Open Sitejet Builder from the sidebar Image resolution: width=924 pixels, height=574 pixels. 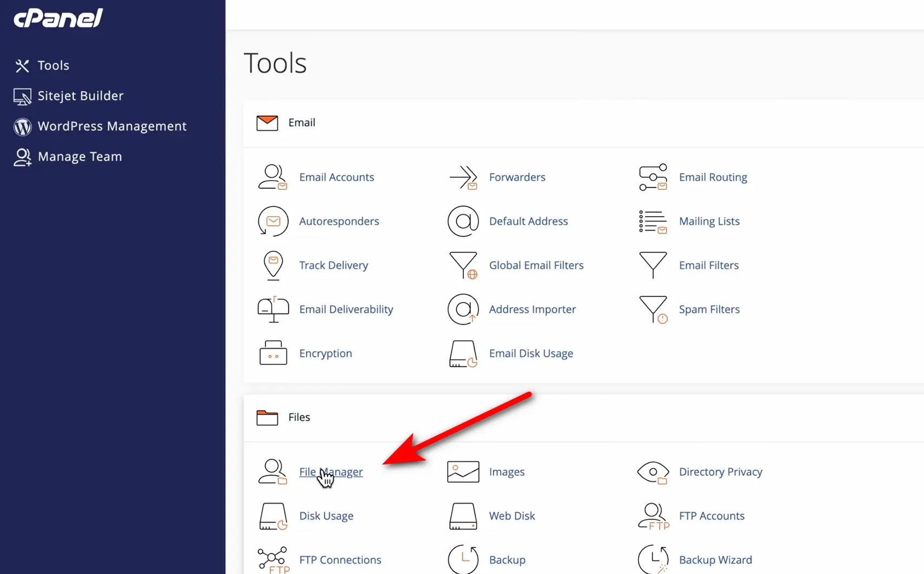(80, 96)
